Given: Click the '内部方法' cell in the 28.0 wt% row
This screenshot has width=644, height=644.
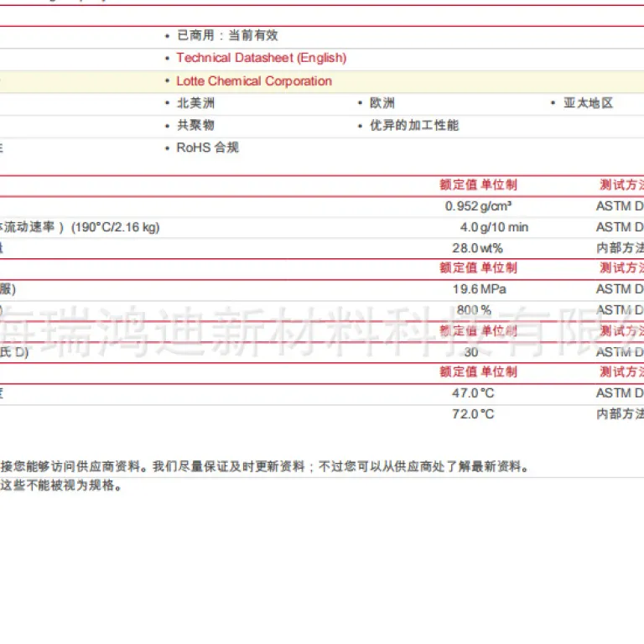Looking at the screenshot, I should click(x=621, y=248).
